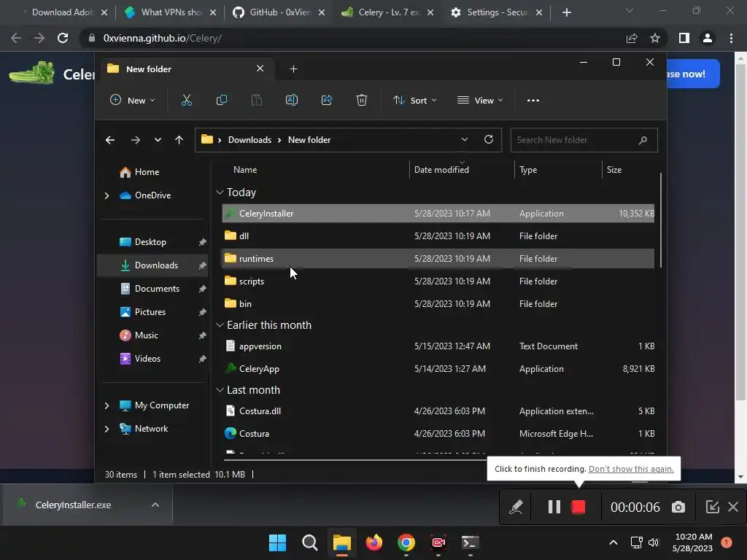
Task: Open the Sort dropdown
Action: pyautogui.click(x=414, y=101)
